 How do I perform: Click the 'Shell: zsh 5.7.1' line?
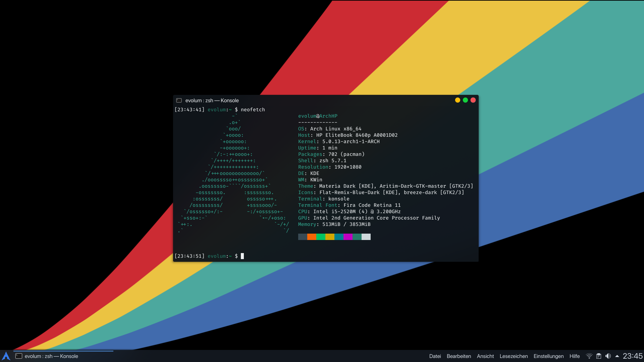(322, 161)
